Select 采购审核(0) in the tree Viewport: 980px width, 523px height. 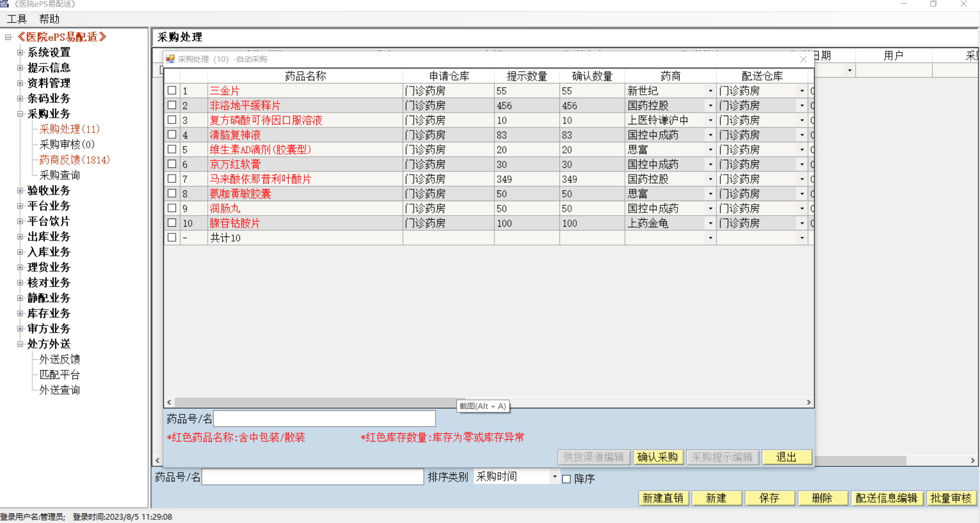(x=67, y=144)
